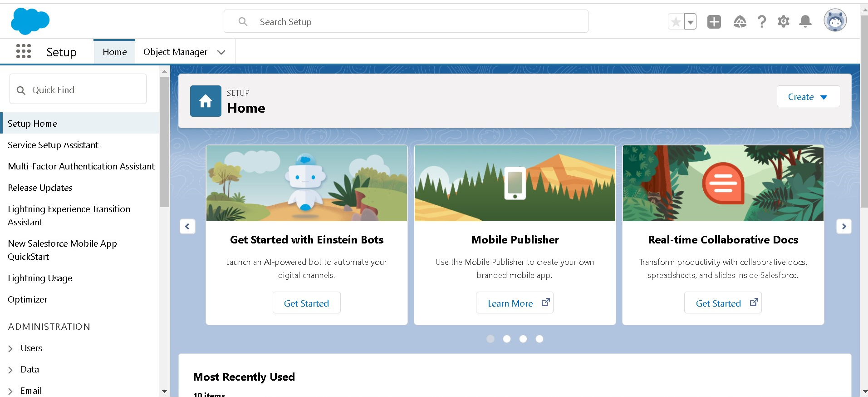
Task: Select Setup Home in sidebar
Action: click(x=80, y=123)
